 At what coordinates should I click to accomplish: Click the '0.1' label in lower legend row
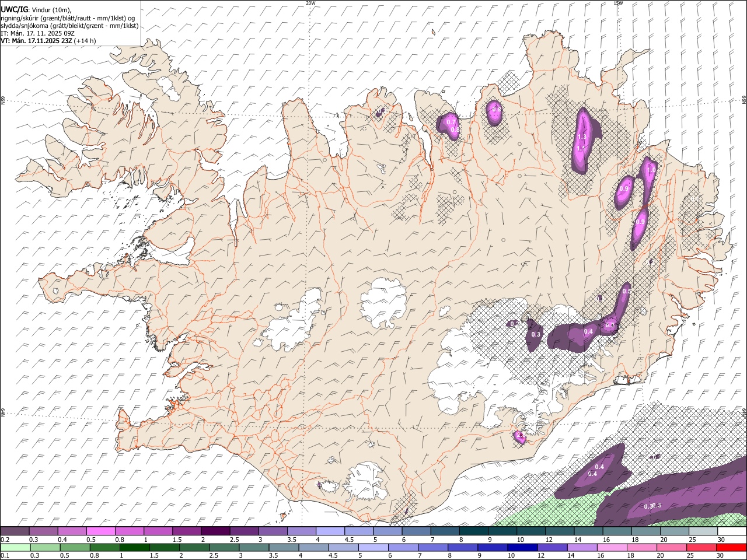click(5, 556)
